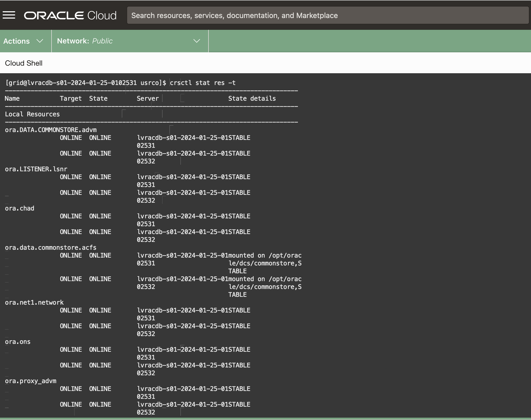Image resolution: width=531 pixels, height=420 pixels.
Task: Open the hamburger navigation menu
Action: pos(9,15)
